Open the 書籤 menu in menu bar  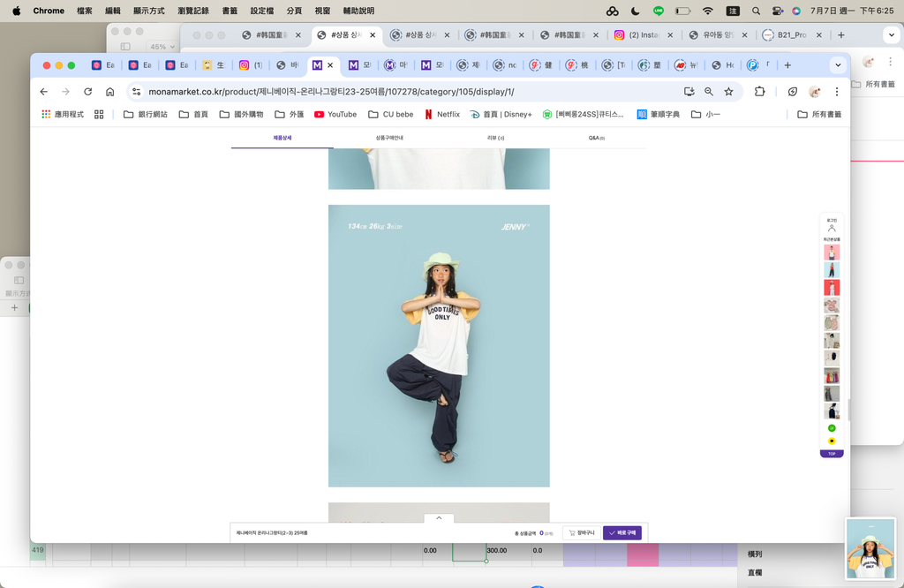(230, 11)
